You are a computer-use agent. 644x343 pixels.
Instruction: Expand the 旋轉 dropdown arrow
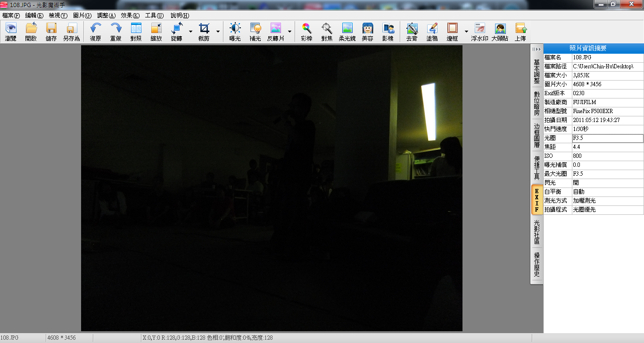coord(190,32)
